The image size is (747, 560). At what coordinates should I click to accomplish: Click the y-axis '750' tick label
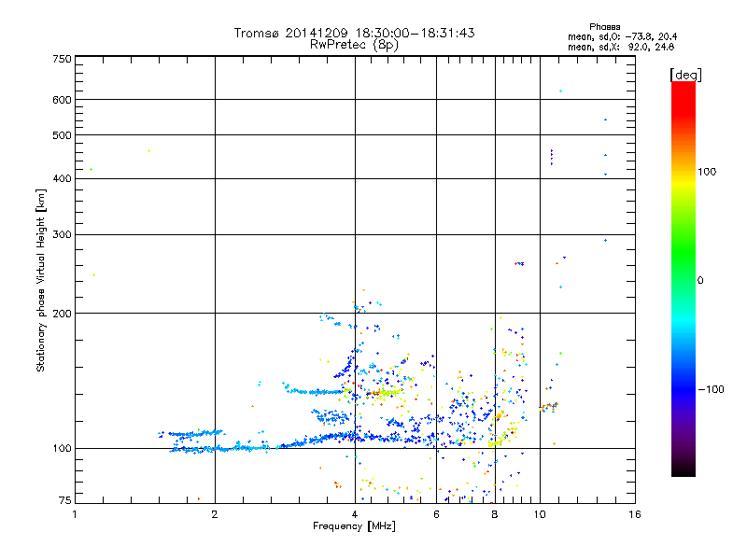[x=62, y=59]
